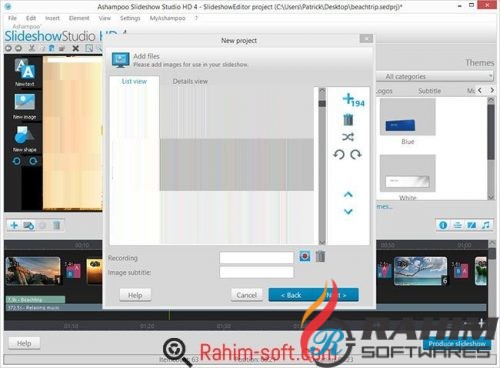The image size is (500, 368).
Task: Select the Blue theme thumbnail
Action: point(408,117)
